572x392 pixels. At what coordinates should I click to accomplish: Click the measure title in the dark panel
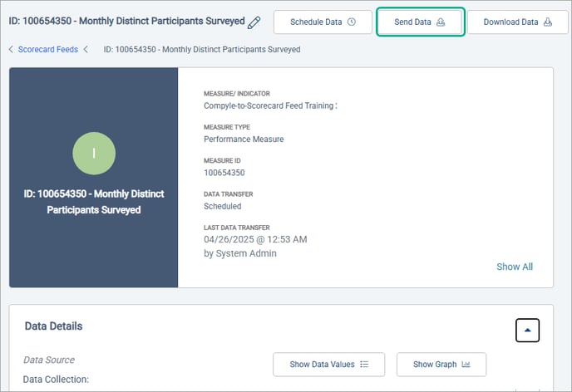[x=93, y=202]
